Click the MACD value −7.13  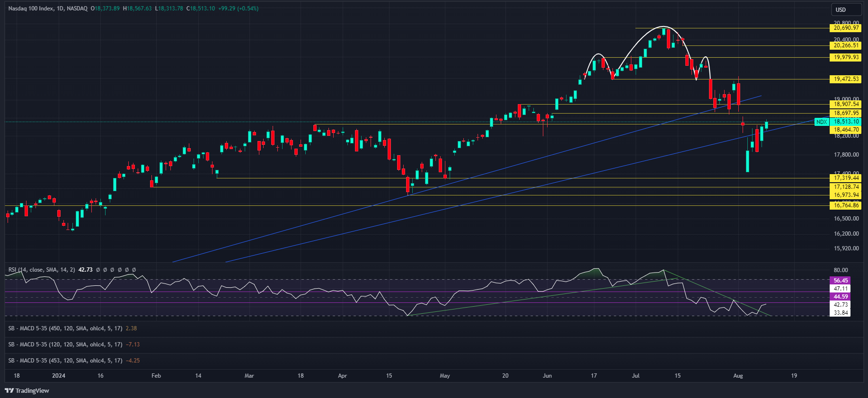133,345
